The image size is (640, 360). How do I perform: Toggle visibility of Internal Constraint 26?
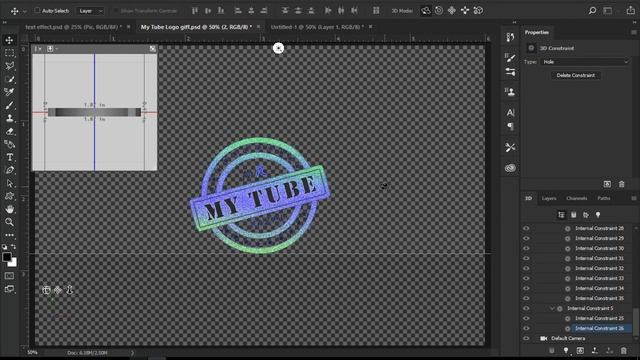[526, 328]
